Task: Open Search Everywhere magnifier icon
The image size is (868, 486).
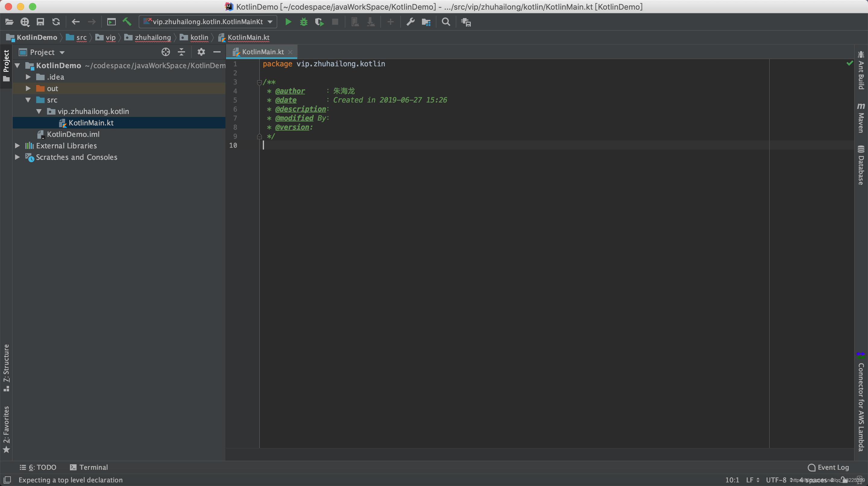Action: point(446,22)
